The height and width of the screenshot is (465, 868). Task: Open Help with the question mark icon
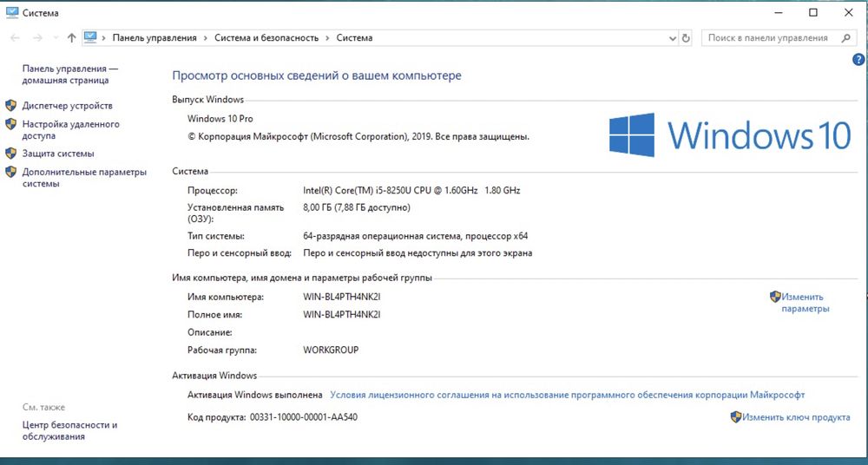(x=858, y=60)
